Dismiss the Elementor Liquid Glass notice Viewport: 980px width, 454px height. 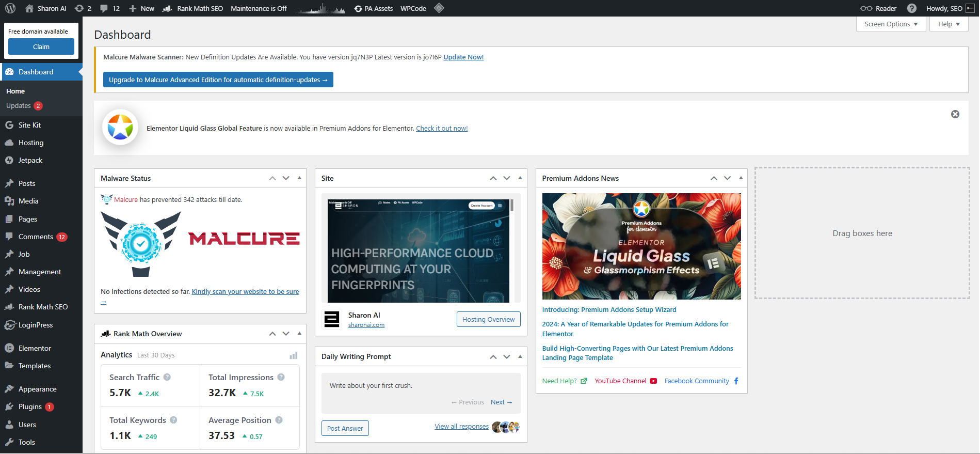point(955,114)
